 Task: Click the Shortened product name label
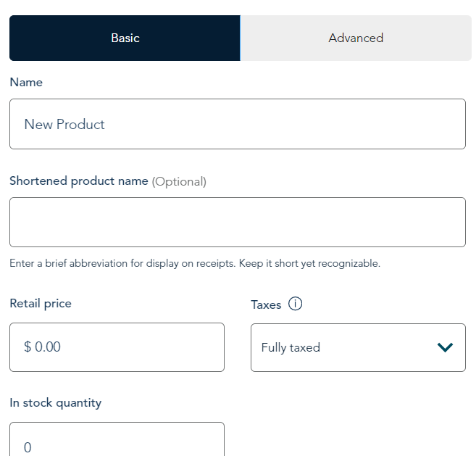pyautogui.click(x=79, y=181)
